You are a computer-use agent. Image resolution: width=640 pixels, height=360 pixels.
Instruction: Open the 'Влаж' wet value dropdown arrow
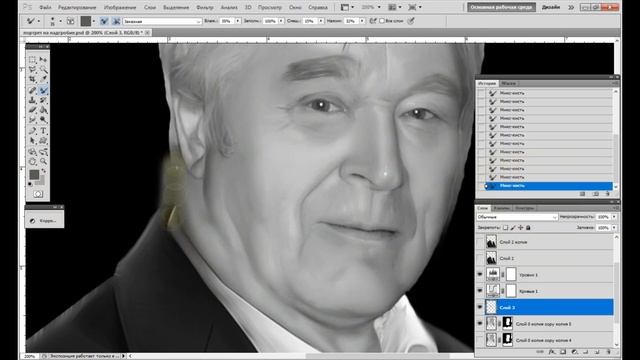point(238,21)
